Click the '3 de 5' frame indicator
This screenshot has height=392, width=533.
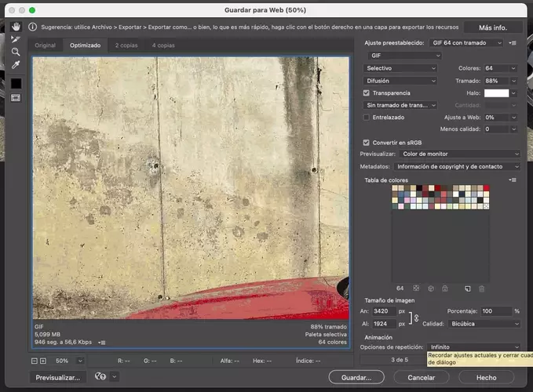(400, 360)
